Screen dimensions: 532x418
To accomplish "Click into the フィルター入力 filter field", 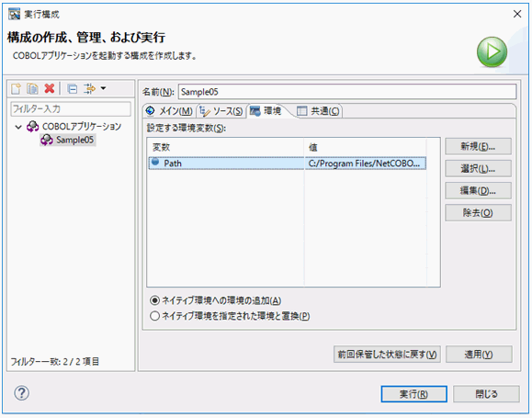I will tap(71, 109).
